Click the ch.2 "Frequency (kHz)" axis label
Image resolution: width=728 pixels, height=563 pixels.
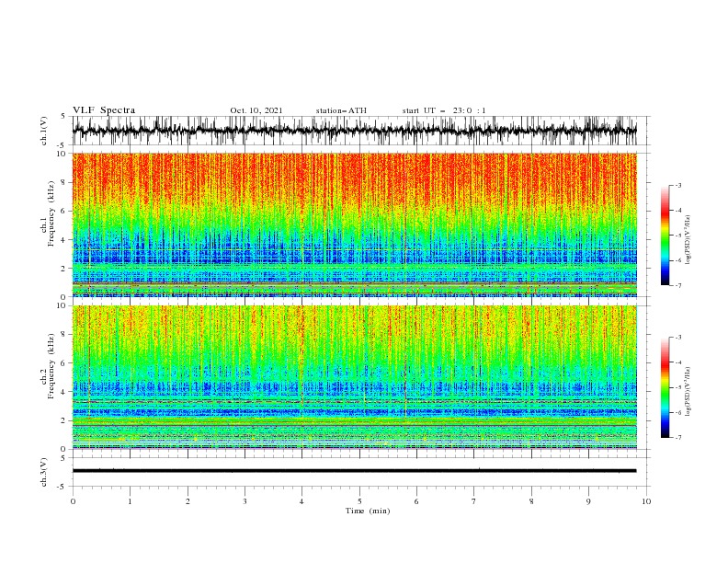(51, 366)
